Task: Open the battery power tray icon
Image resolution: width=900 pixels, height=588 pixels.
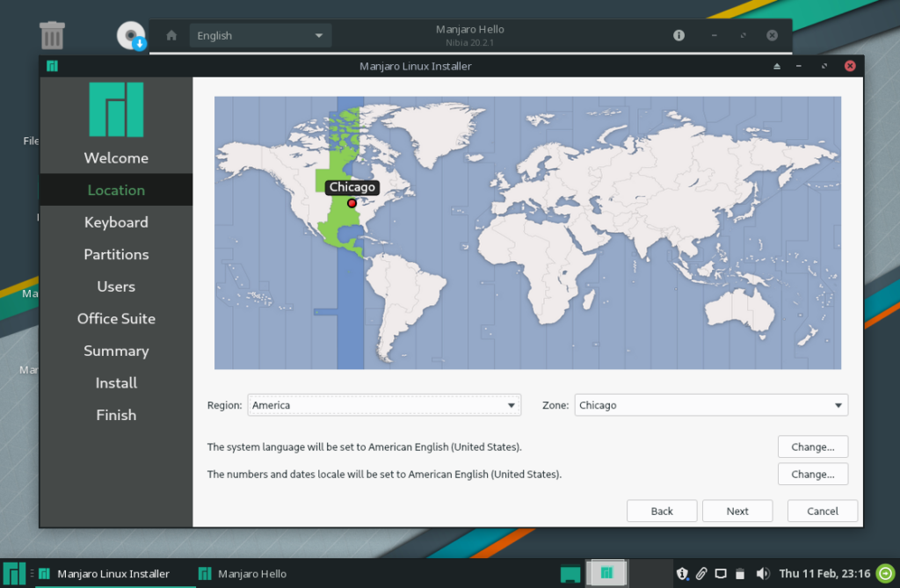Action: 740,574
